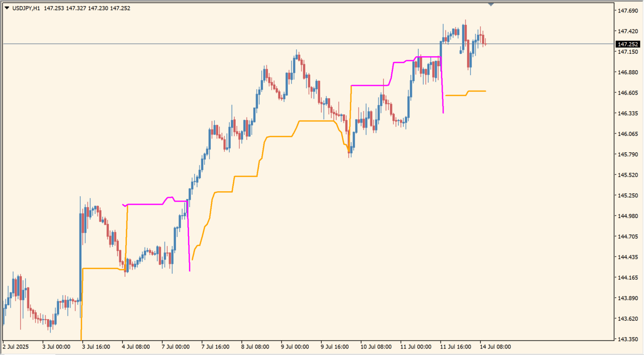This screenshot has width=644, height=355.
Task: Click the 145.250 price scale label
Action: 628,196
